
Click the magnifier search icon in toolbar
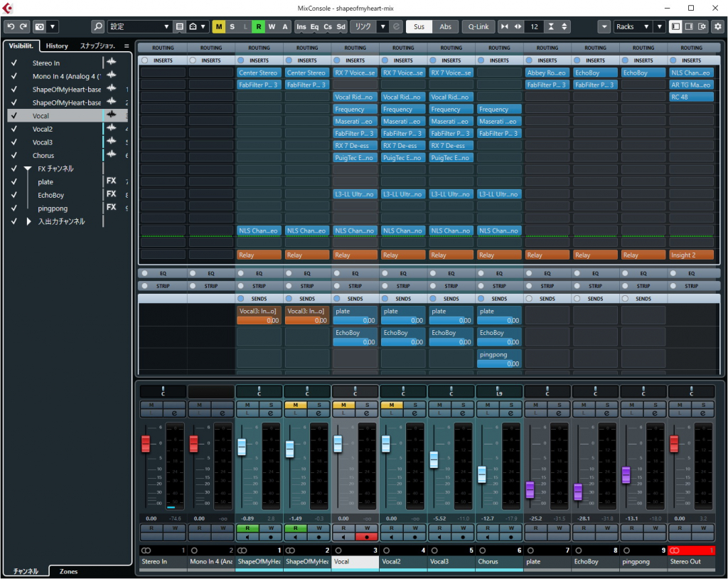98,26
